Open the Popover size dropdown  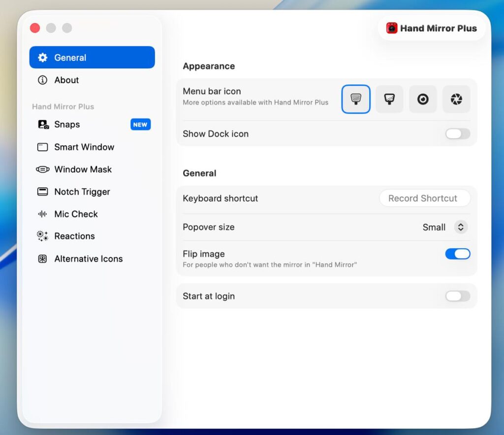[x=460, y=227]
